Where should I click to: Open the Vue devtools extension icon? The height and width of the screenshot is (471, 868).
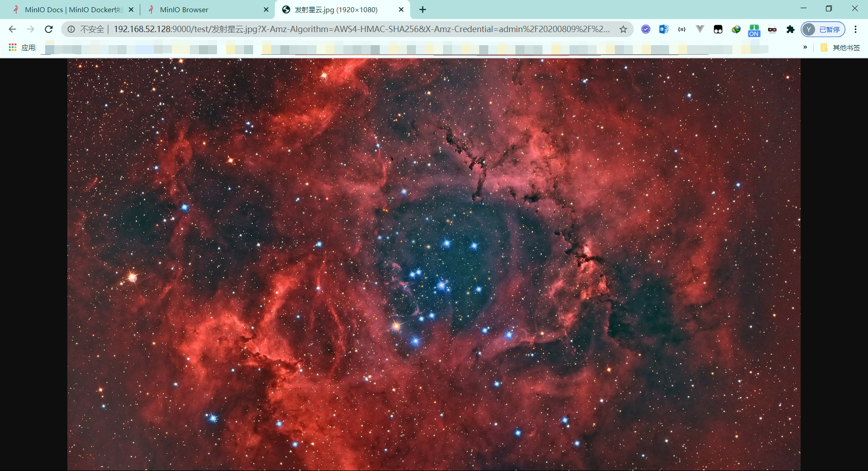point(700,29)
